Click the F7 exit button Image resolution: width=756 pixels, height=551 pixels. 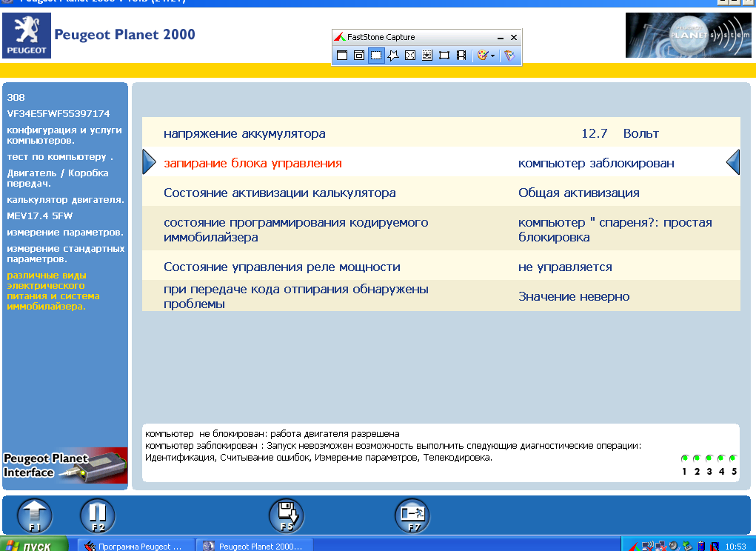point(412,515)
